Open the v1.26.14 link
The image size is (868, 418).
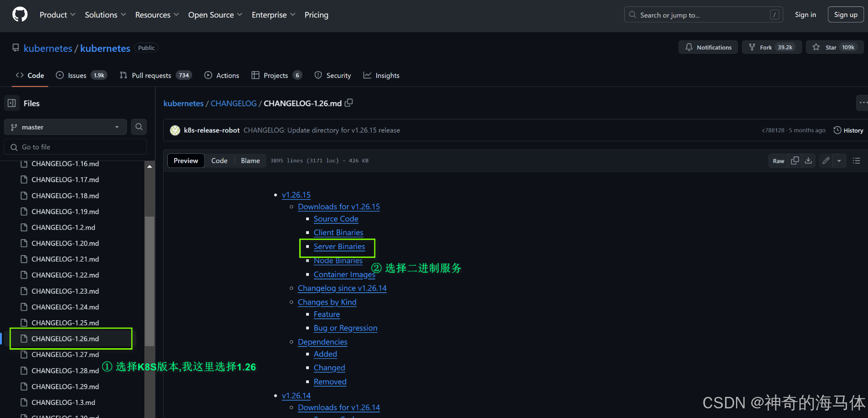pyautogui.click(x=296, y=396)
